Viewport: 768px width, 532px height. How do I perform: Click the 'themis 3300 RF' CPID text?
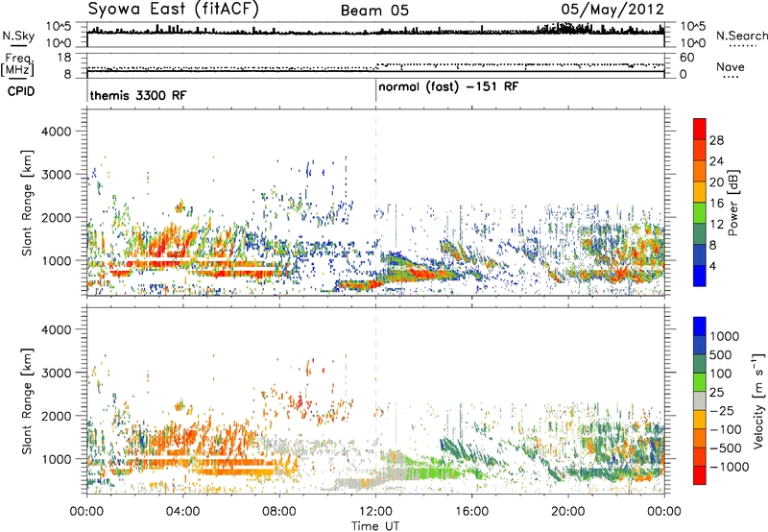click(138, 95)
